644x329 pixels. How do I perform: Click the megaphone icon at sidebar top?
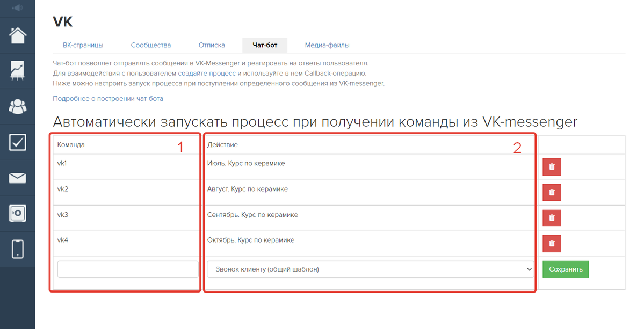18,8
